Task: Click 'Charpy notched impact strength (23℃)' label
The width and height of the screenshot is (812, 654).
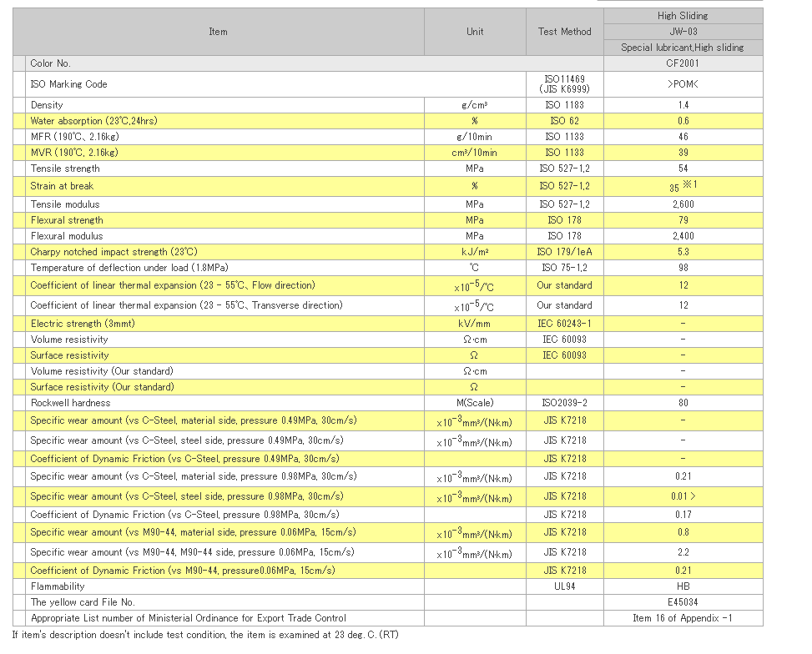Action: click(x=114, y=252)
